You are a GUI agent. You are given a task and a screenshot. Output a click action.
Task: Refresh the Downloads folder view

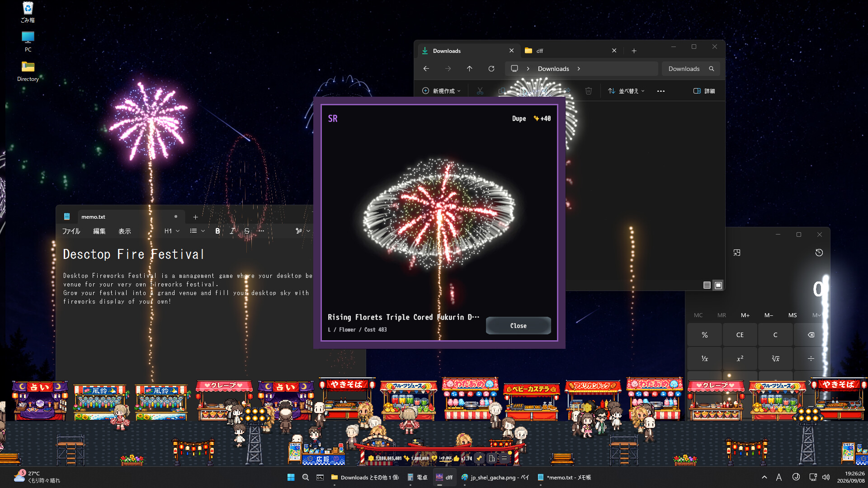pyautogui.click(x=491, y=69)
